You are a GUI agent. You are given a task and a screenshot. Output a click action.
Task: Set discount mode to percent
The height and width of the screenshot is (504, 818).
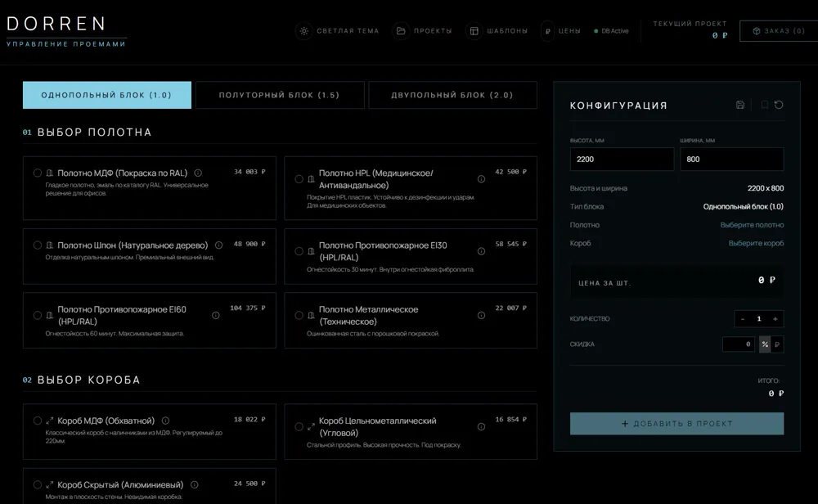(765, 344)
